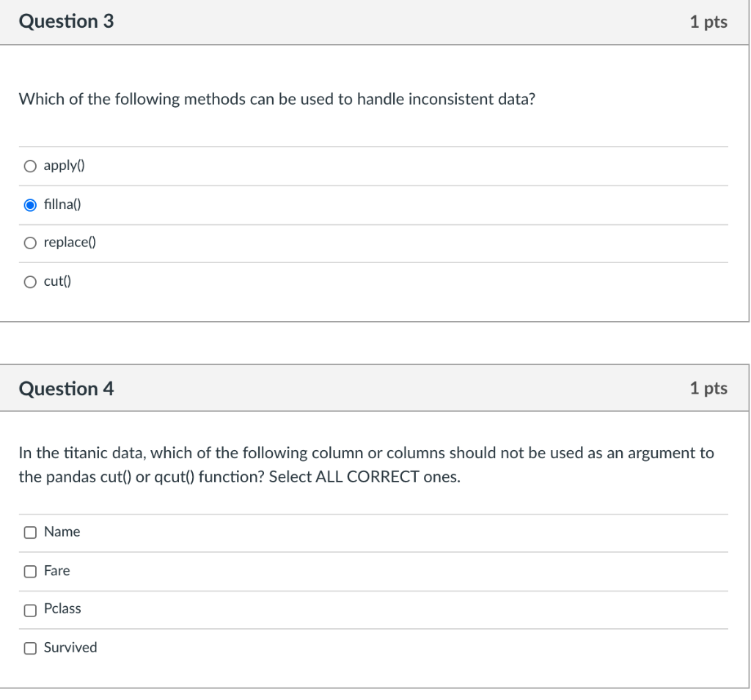Select the apply() radio button

(30, 166)
